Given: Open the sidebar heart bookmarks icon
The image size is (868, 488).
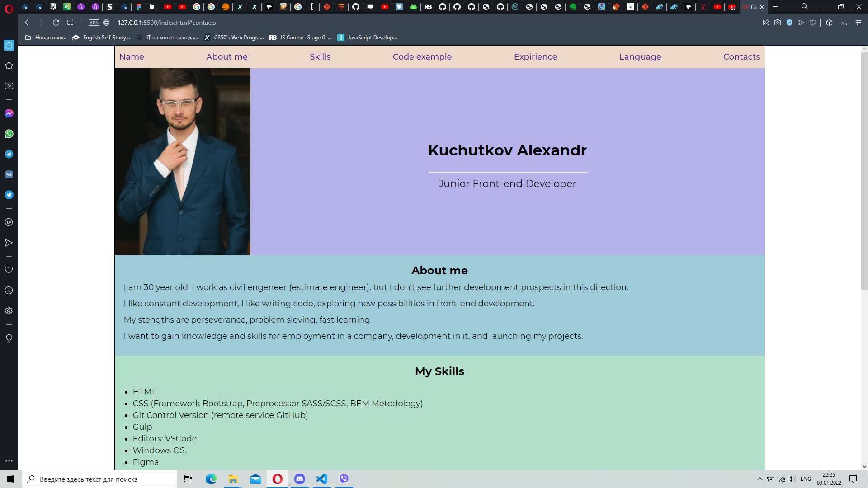Looking at the screenshot, I should coord(9,270).
